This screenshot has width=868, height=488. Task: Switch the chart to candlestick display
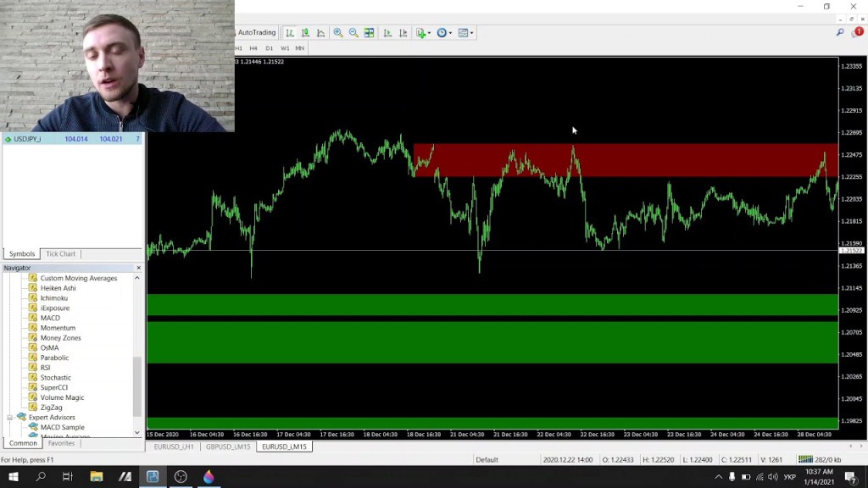(306, 32)
